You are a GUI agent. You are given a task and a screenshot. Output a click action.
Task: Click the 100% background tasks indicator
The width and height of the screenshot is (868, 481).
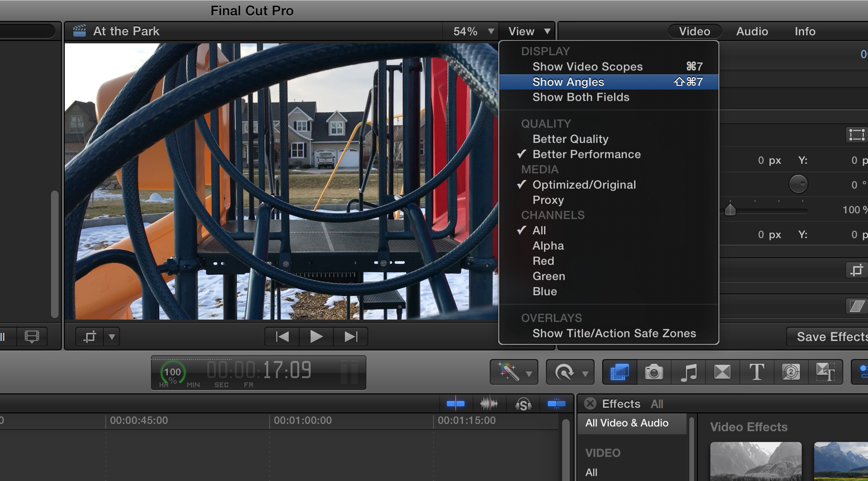[172, 373]
